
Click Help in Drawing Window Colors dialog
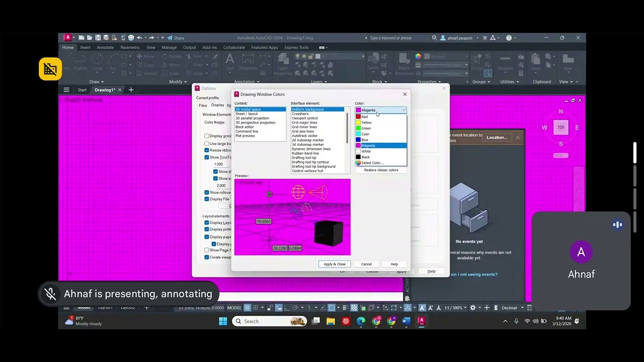pyautogui.click(x=394, y=264)
